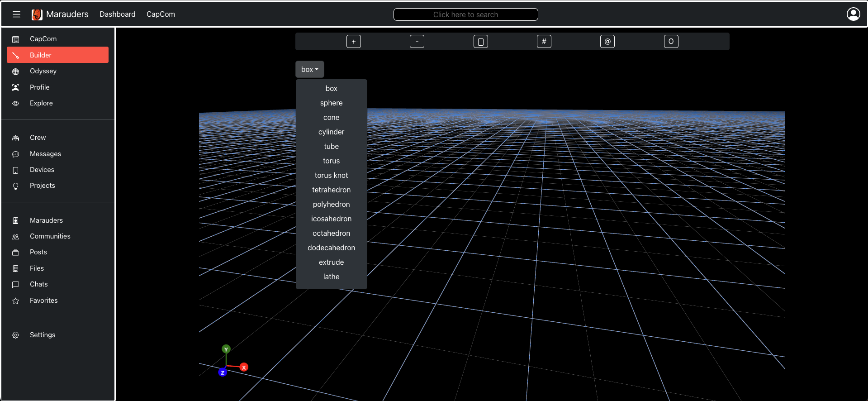Click the Projects lightbulb icon
This screenshot has width=868, height=401.
click(16, 186)
